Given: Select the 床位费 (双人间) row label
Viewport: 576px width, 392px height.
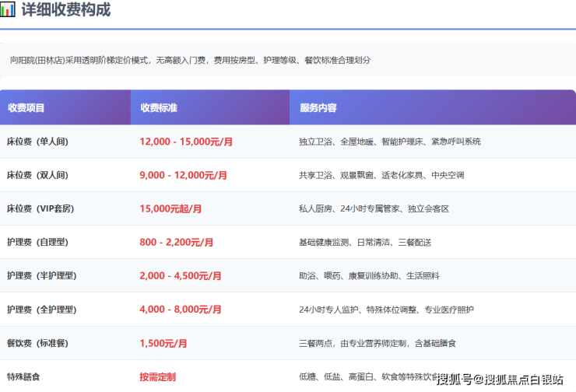Looking at the screenshot, I should point(37,175).
